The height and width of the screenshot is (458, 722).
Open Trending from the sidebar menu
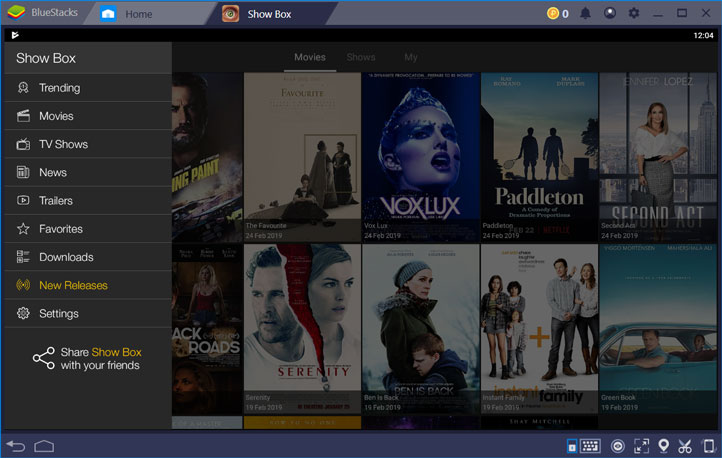coord(88,87)
